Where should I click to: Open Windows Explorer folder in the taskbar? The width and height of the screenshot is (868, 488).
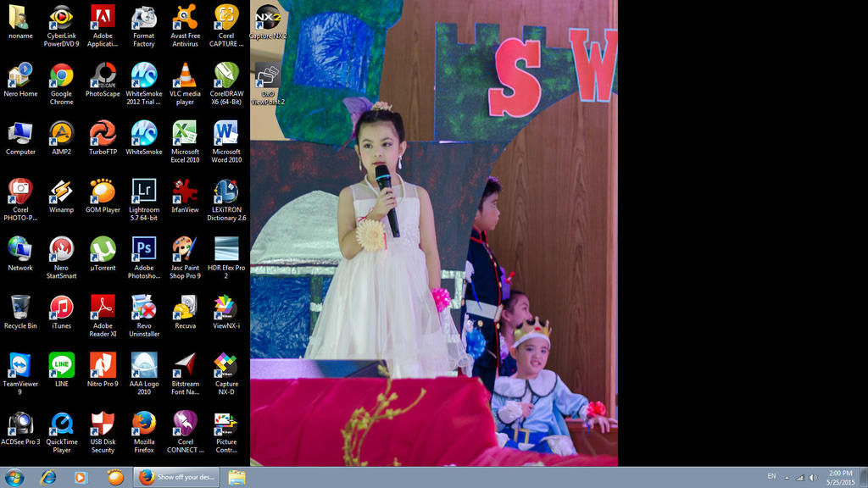point(236,477)
